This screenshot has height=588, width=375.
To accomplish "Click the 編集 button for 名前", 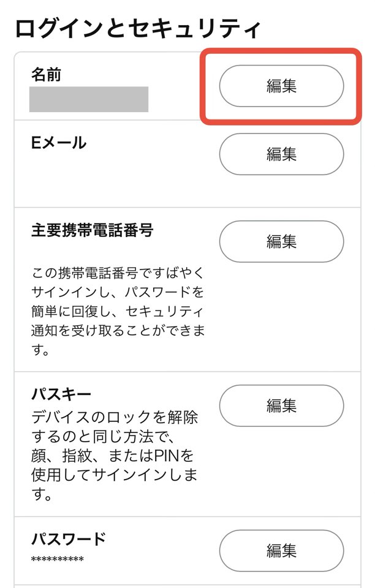I will pyautogui.click(x=281, y=86).
